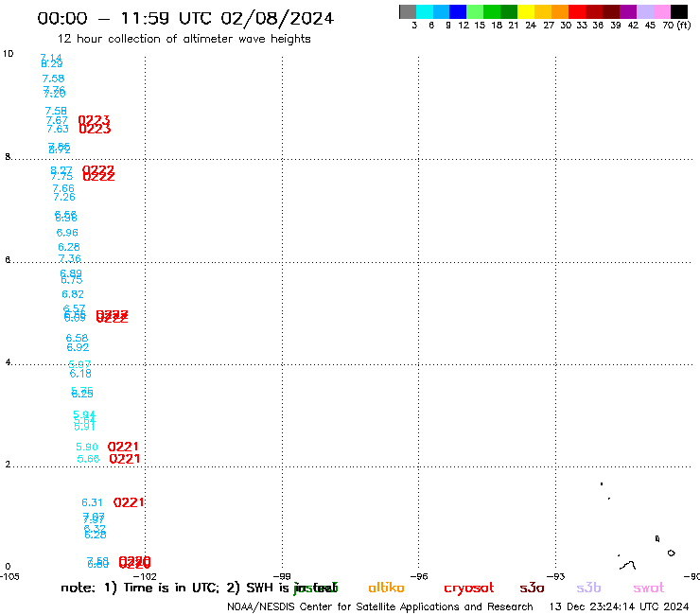Click the purple swatch in the color scale
The height and width of the screenshot is (615, 700).
tap(628, 11)
